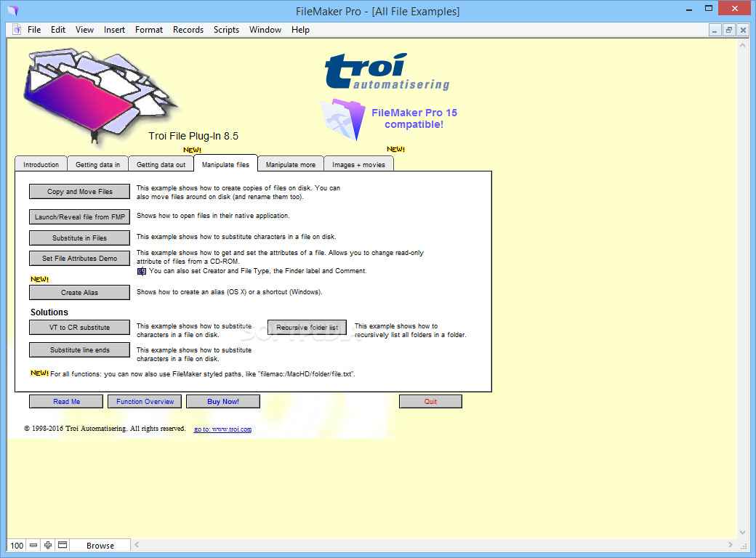
Task: Click the Buy Now! button
Action: tap(223, 401)
